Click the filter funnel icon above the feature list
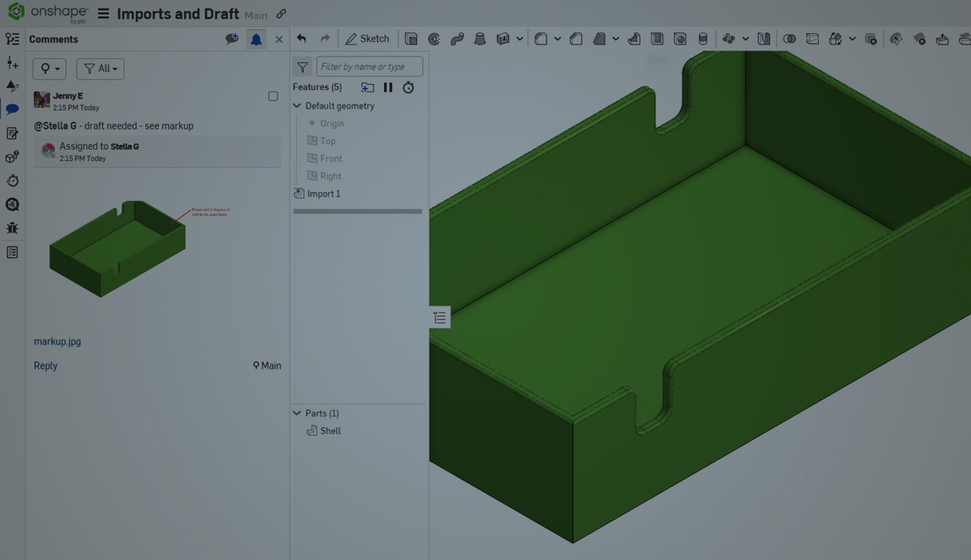This screenshot has height=560, width=971. [303, 67]
